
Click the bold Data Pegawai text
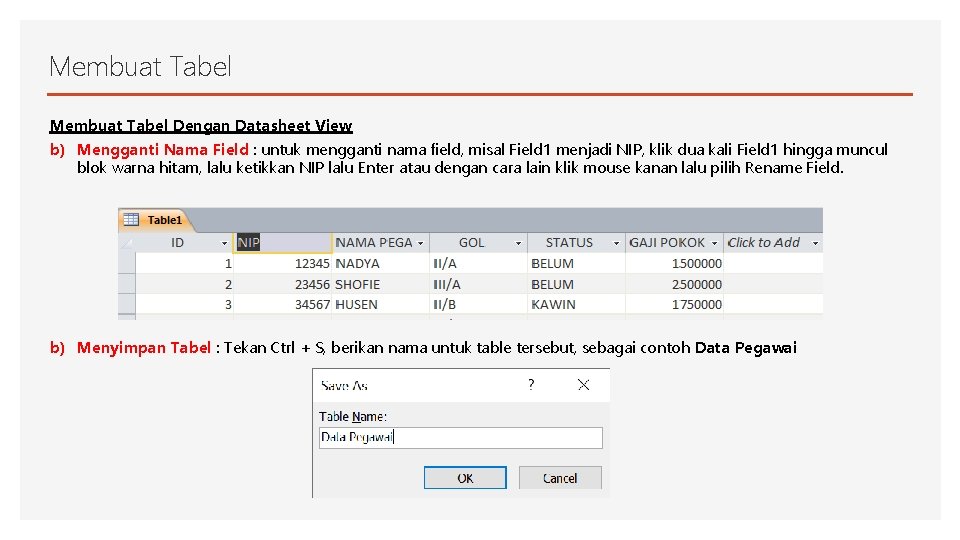[746, 348]
